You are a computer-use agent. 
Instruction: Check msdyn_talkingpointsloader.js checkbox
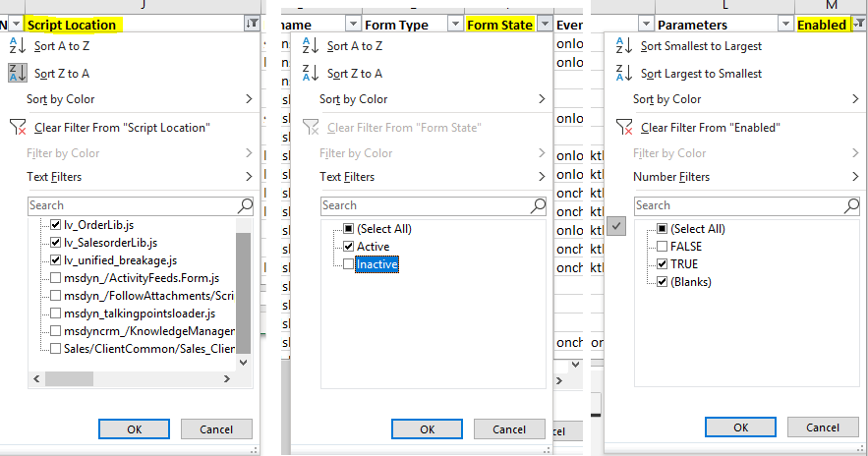coord(55,313)
